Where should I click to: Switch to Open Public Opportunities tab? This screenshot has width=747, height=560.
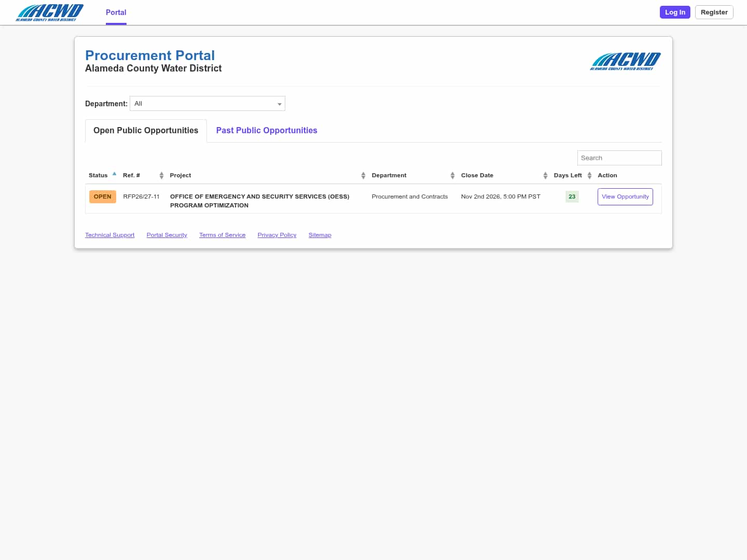146,131
